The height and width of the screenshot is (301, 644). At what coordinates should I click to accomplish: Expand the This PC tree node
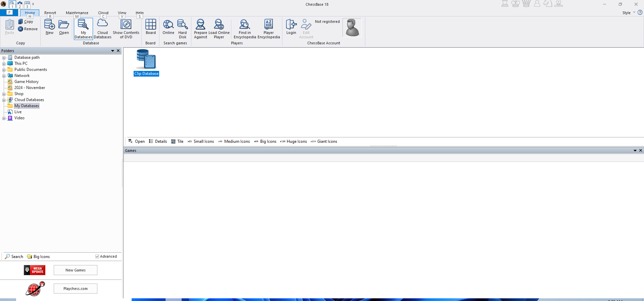(x=4, y=64)
